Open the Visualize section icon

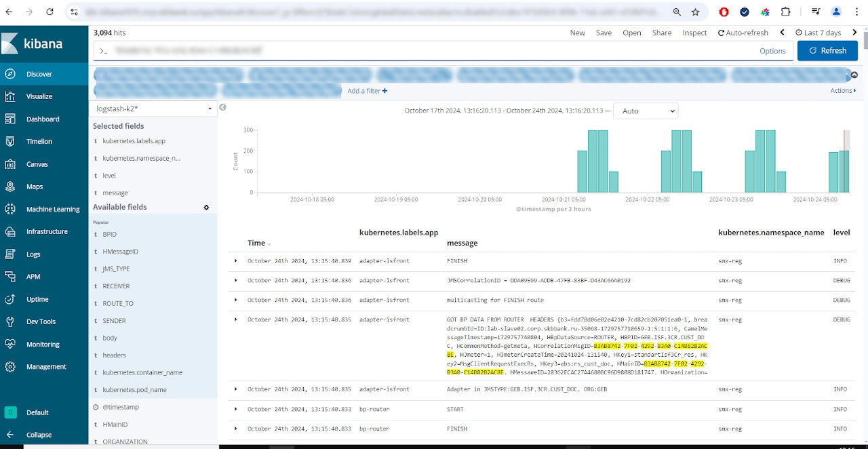(x=10, y=96)
